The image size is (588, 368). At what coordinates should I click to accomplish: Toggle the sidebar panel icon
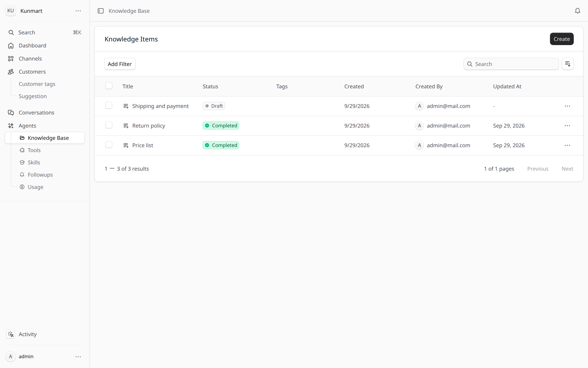coord(101,11)
